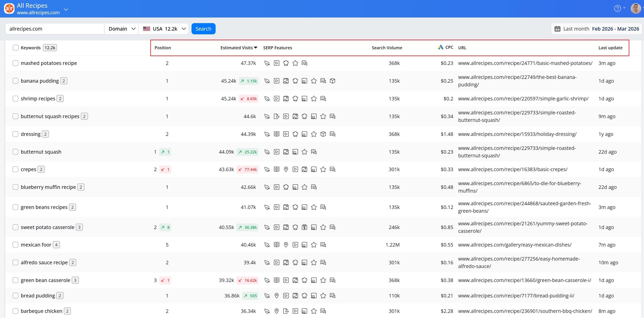Viewport: 644px width, 318px height.
Task: Click the cube icon in dressing row
Action: [323, 134]
